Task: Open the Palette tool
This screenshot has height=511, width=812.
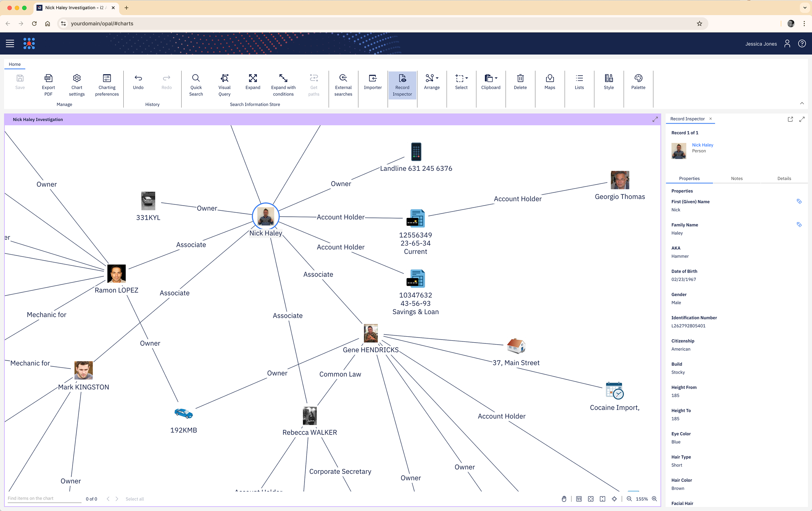Action: [x=638, y=82]
